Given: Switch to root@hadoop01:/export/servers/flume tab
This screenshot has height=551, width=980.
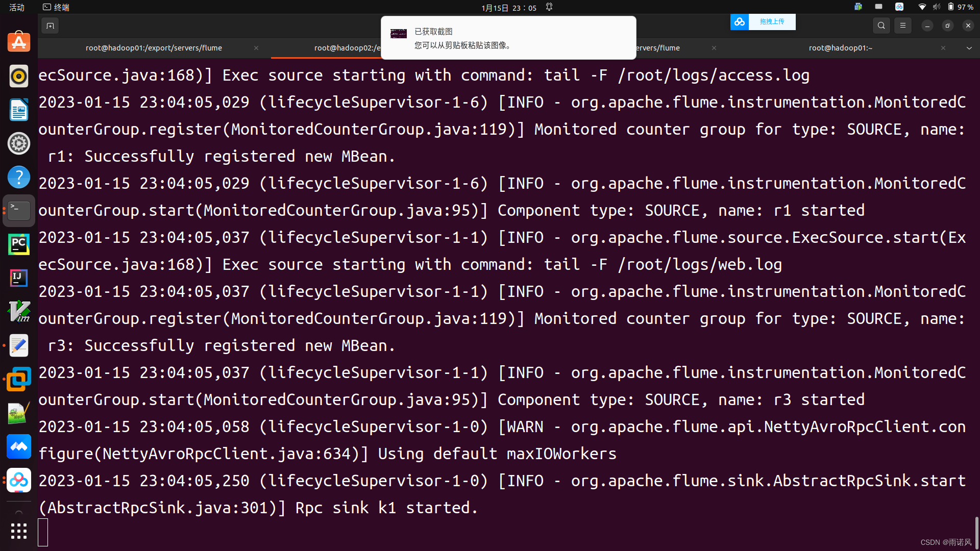Looking at the screenshot, I should [153, 47].
